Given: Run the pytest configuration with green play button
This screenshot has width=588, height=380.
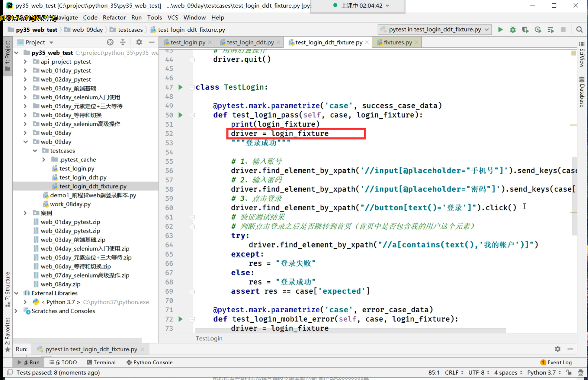Looking at the screenshot, I should [500, 30].
